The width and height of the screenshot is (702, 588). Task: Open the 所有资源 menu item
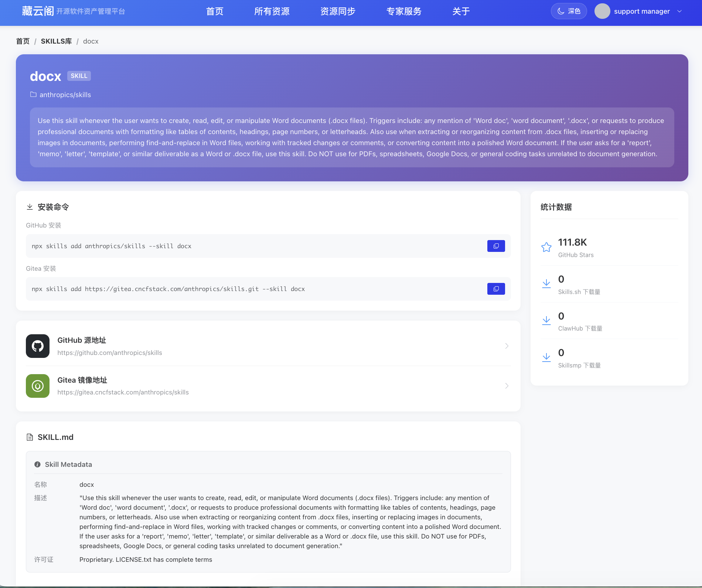point(272,11)
